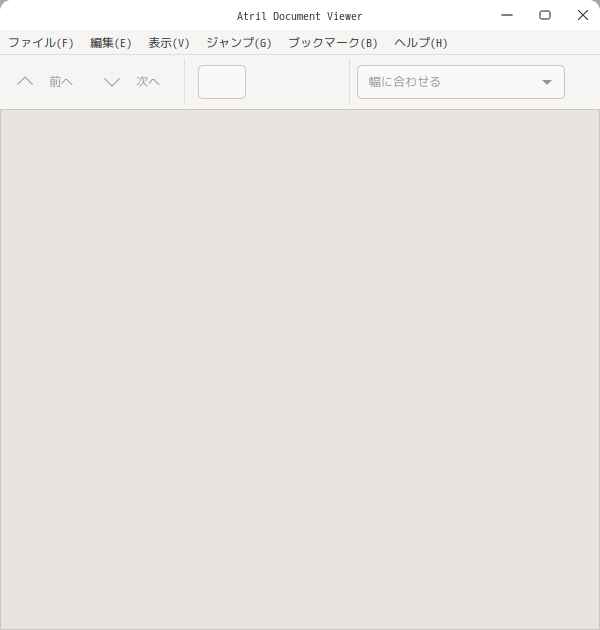Focus the page number input field
Viewport: 600px width, 630px height.
point(222,82)
